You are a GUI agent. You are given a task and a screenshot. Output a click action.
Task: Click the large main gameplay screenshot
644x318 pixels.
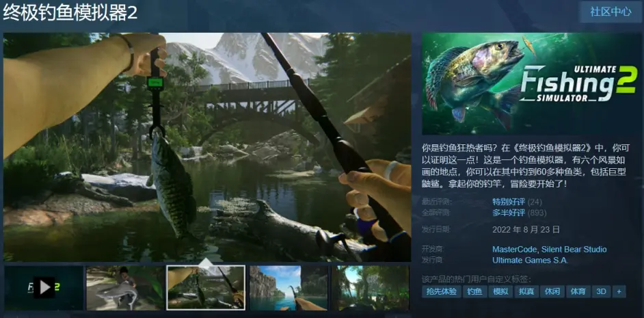pos(207,146)
